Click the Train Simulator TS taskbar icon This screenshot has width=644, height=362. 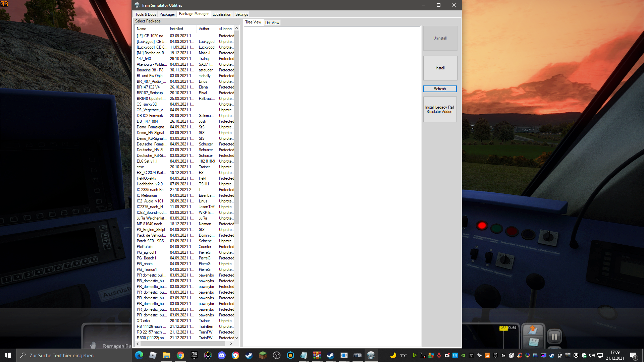pos(357,355)
